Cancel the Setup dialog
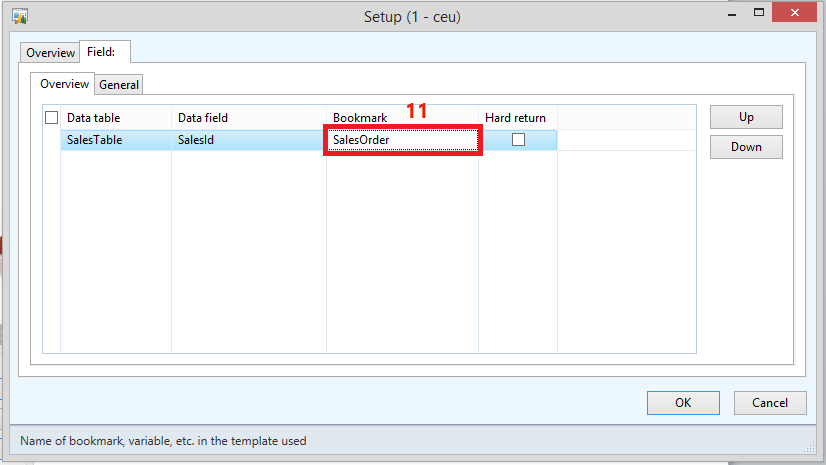The image size is (826, 465). [x=770, y=403]
